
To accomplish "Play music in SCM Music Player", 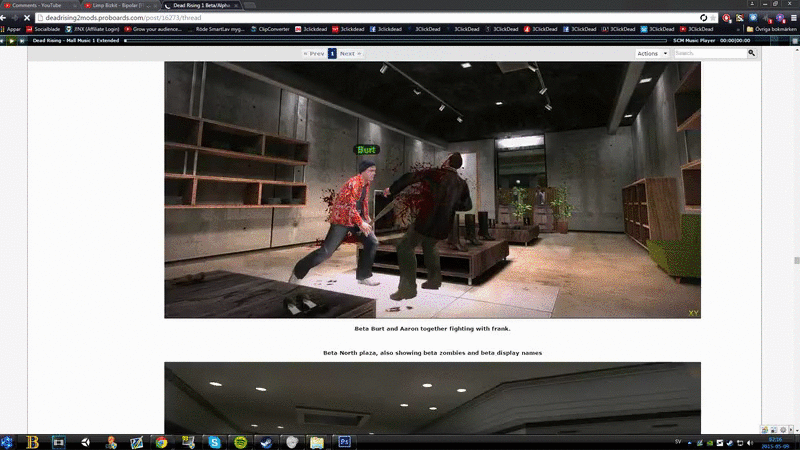I will point(11,40).
